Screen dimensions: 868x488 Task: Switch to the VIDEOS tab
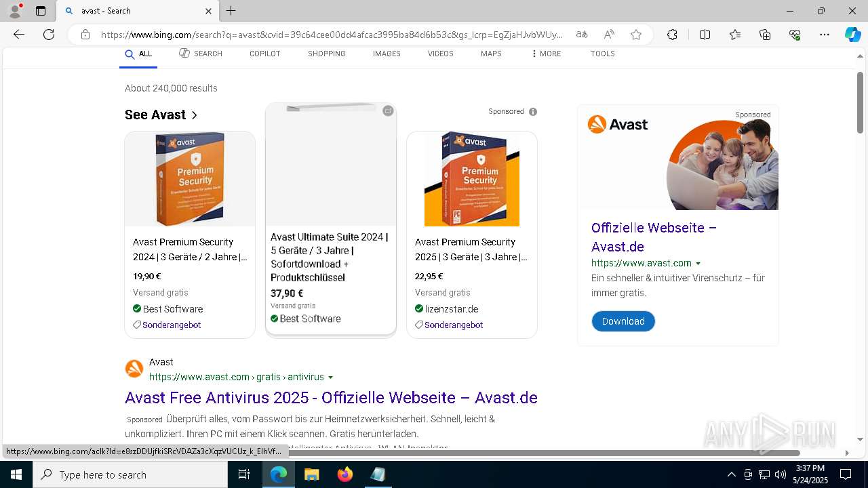click(x=441, y=54)
